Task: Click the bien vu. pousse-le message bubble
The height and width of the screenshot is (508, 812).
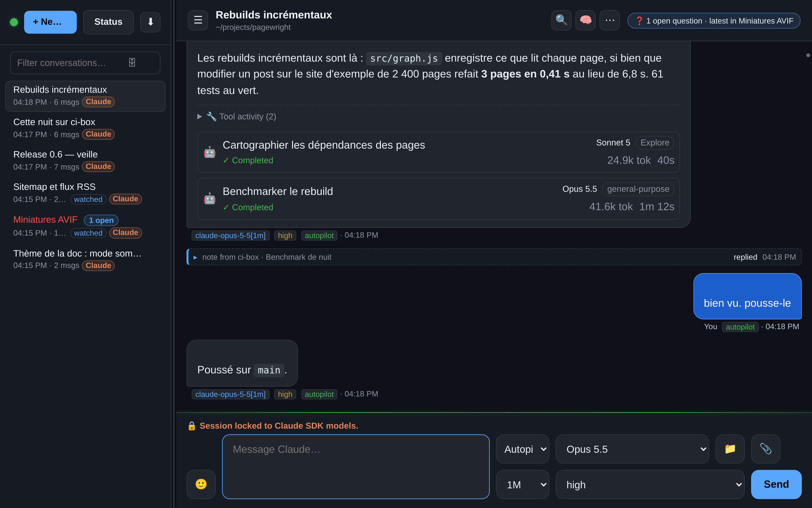Action: click(747, 296)
